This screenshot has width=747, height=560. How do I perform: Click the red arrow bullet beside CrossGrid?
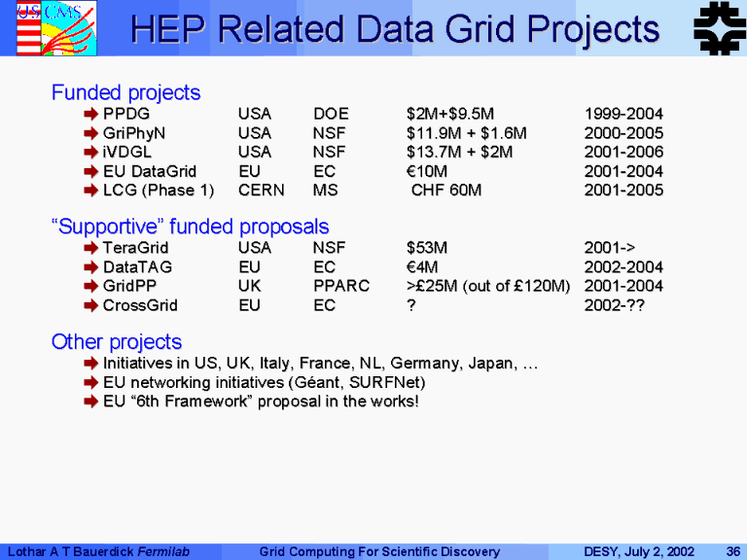[90, 305]
